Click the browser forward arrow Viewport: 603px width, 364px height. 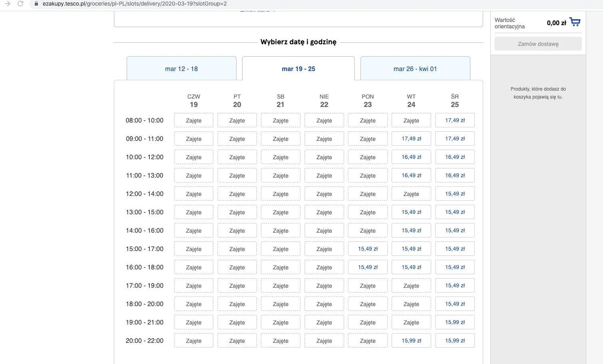point(8,4)
